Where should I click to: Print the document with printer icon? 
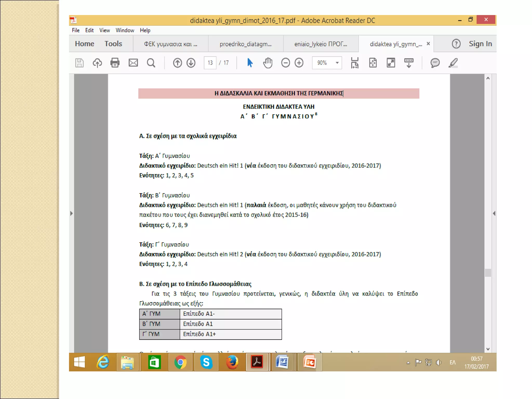click(115, 63)
